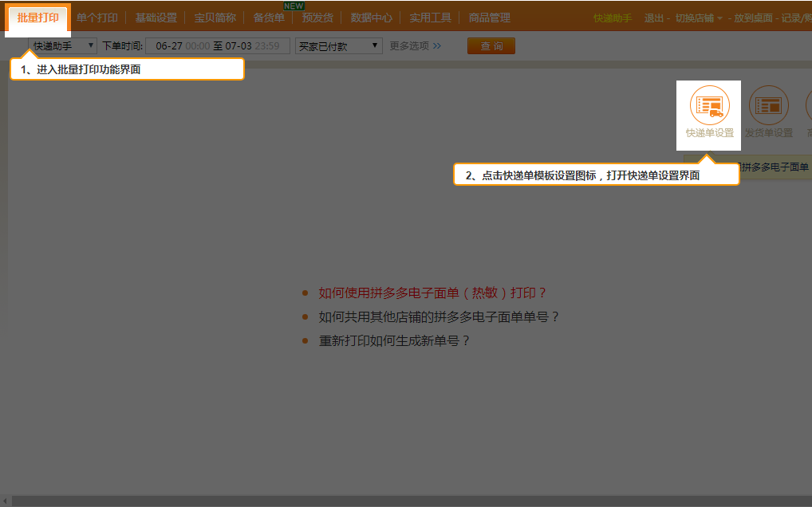Expand 切换店铺 store switcher
Image resolution: width=812 pixels, height=507 pixels.
tap(699, 18)
